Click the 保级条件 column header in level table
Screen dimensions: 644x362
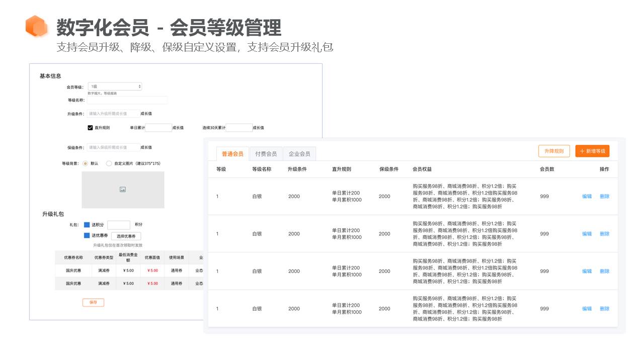coord(389,169)
